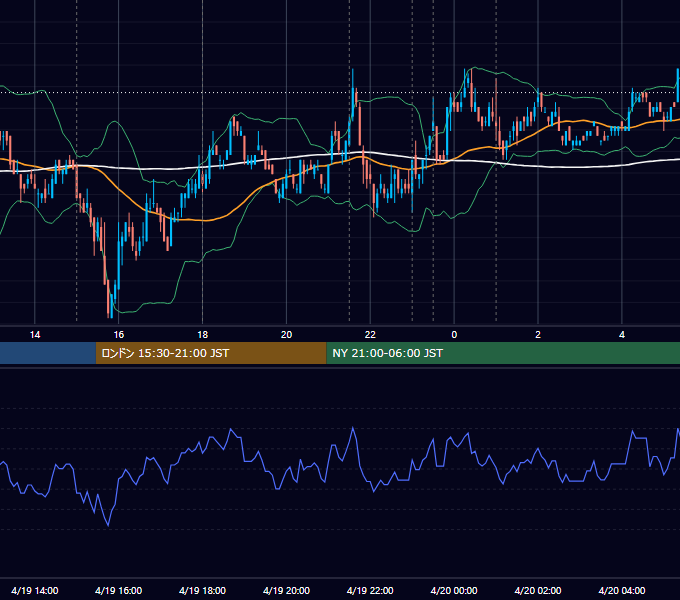Click hour label 14 on the price chart axis
Image resolution: width=680 pixels, height=600 pixels.
click(x=35, y=335)
